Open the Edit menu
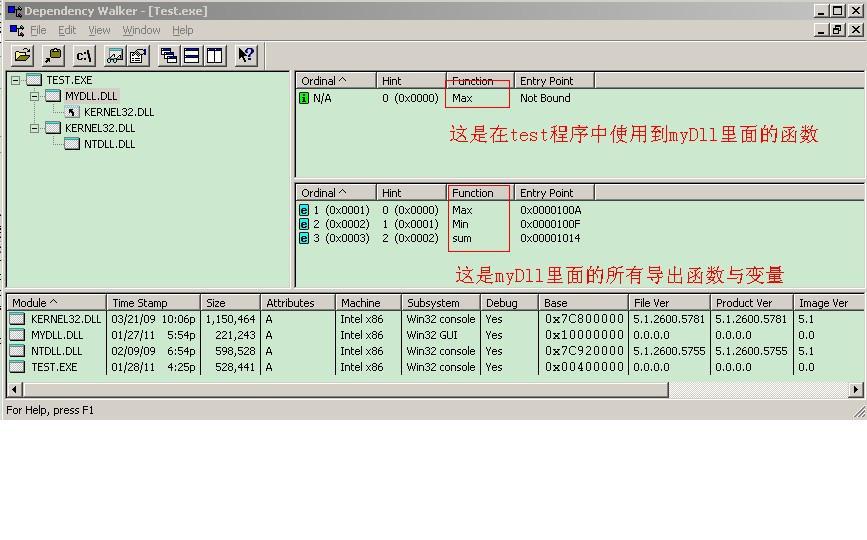Screen dimensions: 867x540 [x=67, y=30]
